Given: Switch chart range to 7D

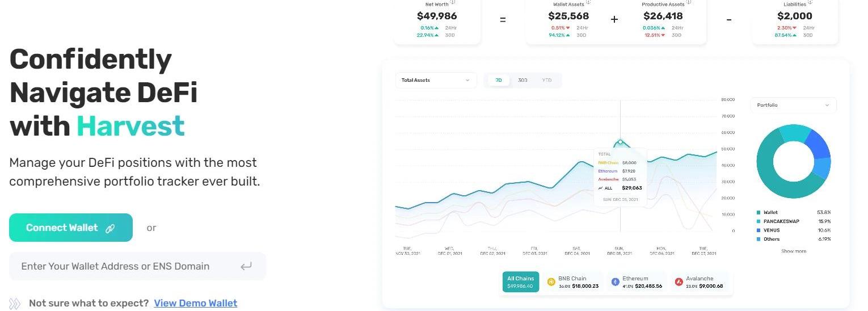Looking at the screenshot, I should click(x=499, y=81).
